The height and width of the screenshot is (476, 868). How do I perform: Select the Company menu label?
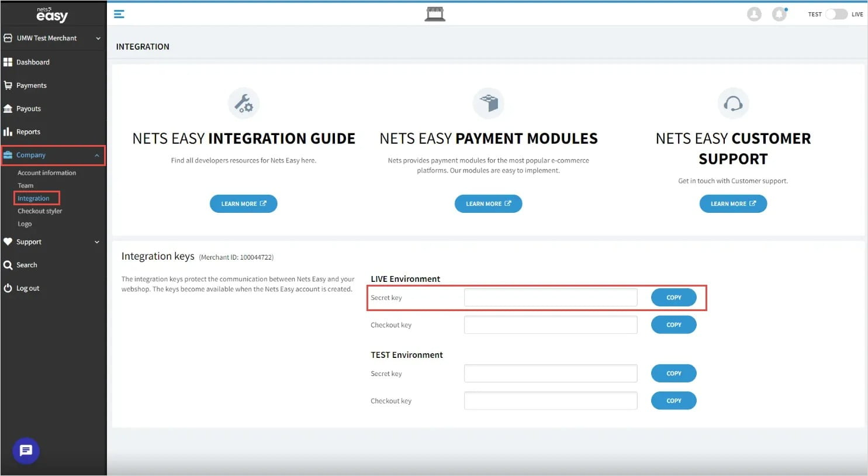[31, 155]
